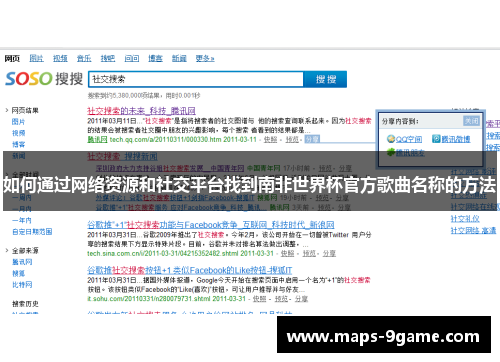Screen dimensions: 500x362
Task: Filter source by 搜狐 in sidebar
Action: click(x=18, y=273)
